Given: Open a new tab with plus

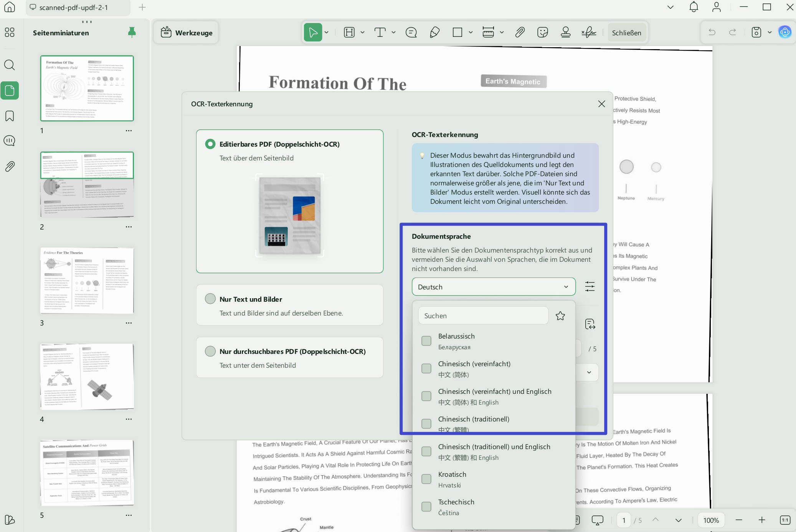Looking at the screenshot, I should [x=142, y=7].
